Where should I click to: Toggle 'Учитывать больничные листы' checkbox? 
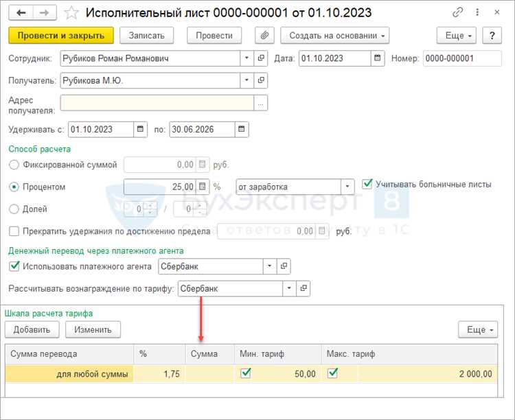coord(367,184)
